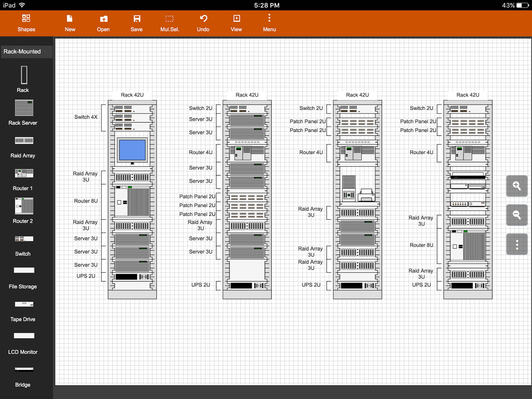The image size is (532, 399).
Task: Select the Tape Drive shape
Action: tap(24, 304)
